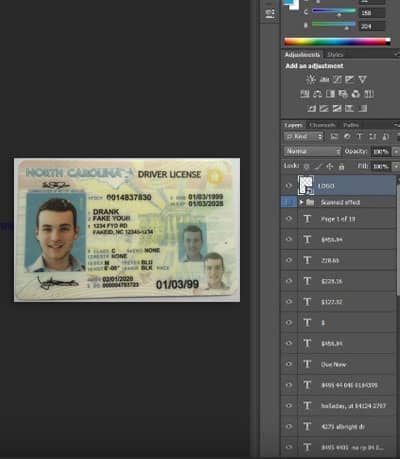Add an Exposure adjustment layer

click(349, 79)
